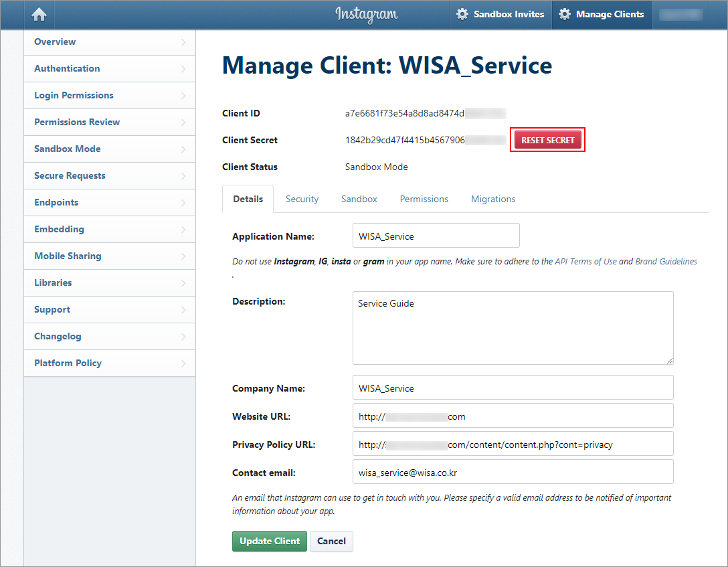Click the Website URL input field
Image resolution: width=728 pixels, height=567 pixels.
coord(513,416)
